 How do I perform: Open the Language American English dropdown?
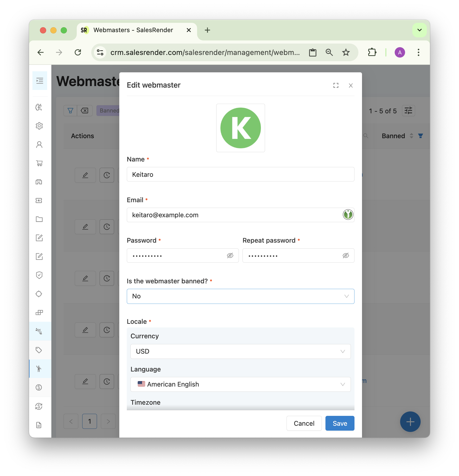click(x=241, y=384)
